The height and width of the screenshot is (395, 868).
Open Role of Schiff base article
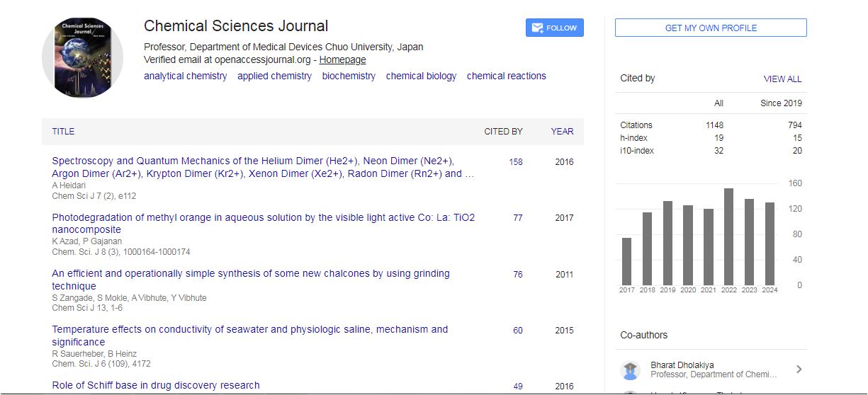156,385
